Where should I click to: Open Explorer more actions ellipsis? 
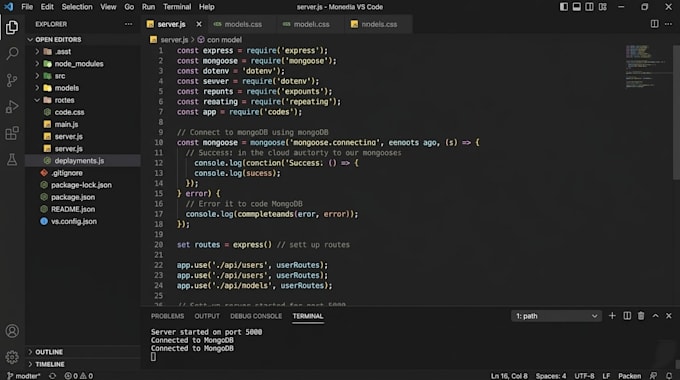pos(128,24)
